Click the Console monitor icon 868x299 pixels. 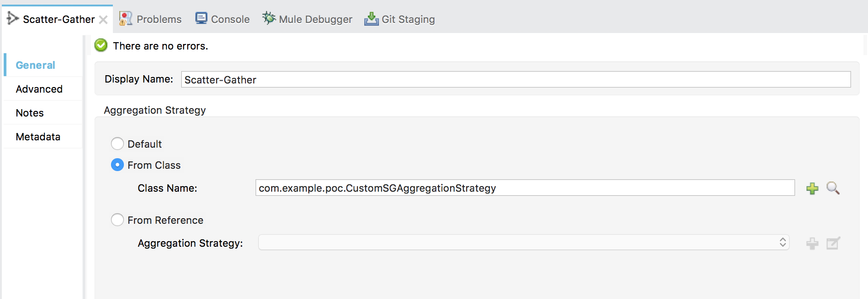tap(201, 18)
